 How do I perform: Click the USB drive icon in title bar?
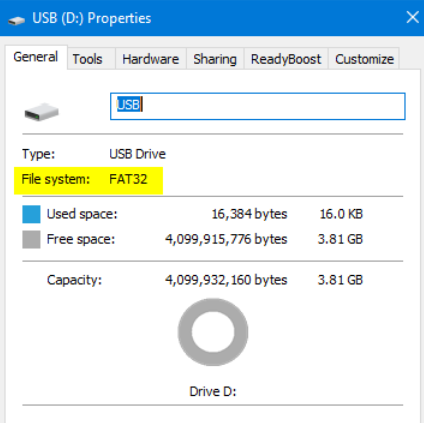point(16,21)
